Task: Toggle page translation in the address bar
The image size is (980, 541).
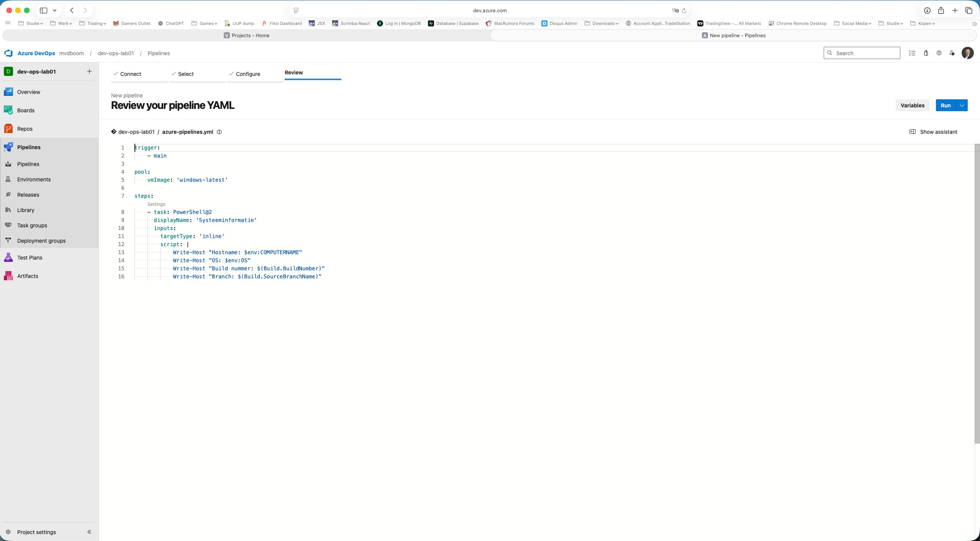Action: tap(675, 10)
